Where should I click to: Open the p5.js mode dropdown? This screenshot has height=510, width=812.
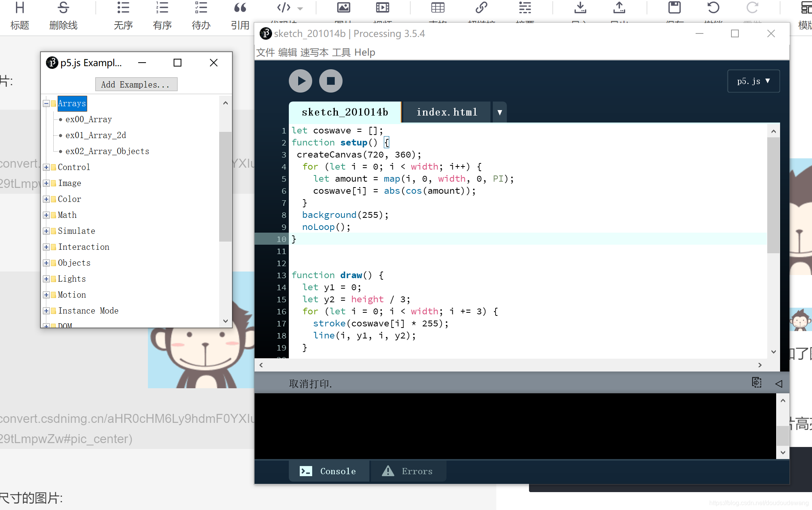[x=753, y=81]
